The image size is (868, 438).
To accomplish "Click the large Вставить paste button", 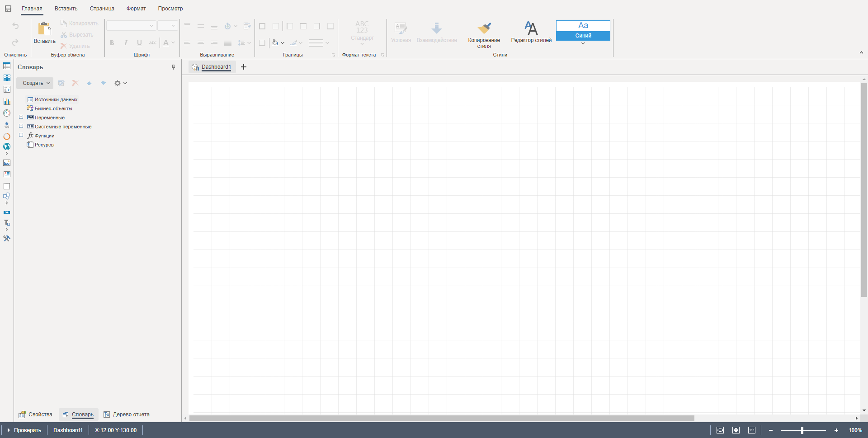I will click(44, 33).
